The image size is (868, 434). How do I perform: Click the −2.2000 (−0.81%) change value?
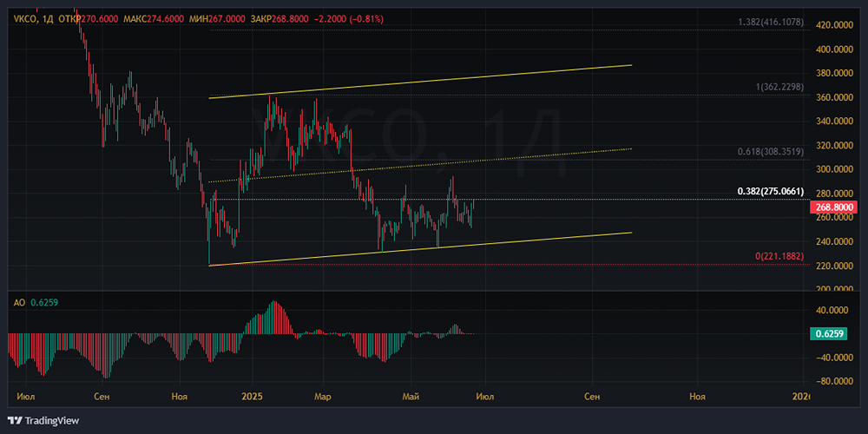(348, 19)
